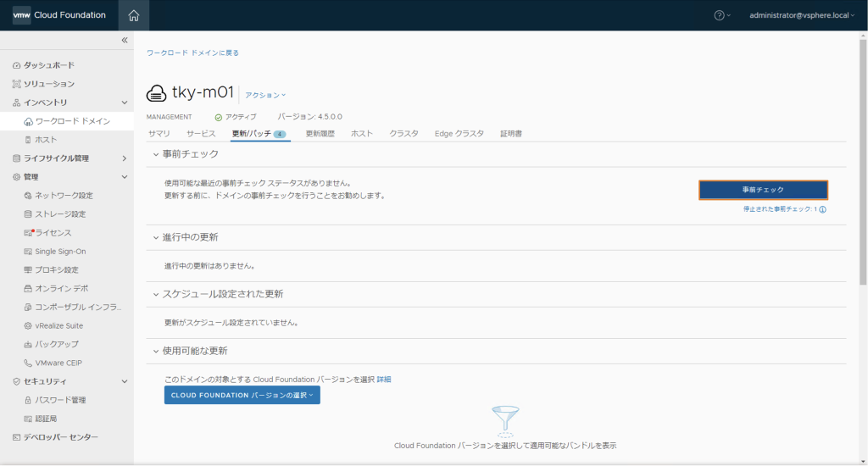
Task: Click the Single Sign-On icon
Action: pyautogui.click(x=28, y=252)
